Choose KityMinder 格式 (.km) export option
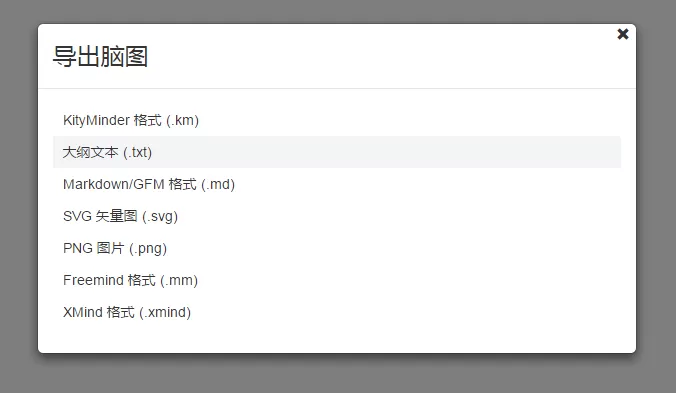 (337, 120)
